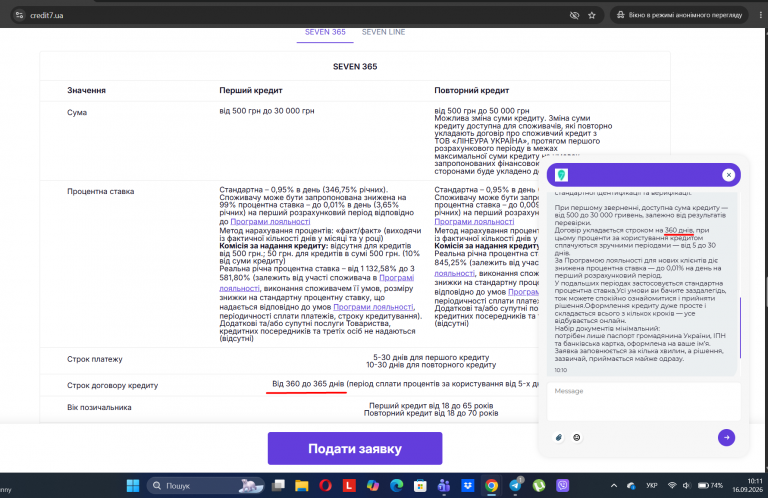
Task: Click the third-party cookies blocked eye icon
Action: (x=574, y=15)
